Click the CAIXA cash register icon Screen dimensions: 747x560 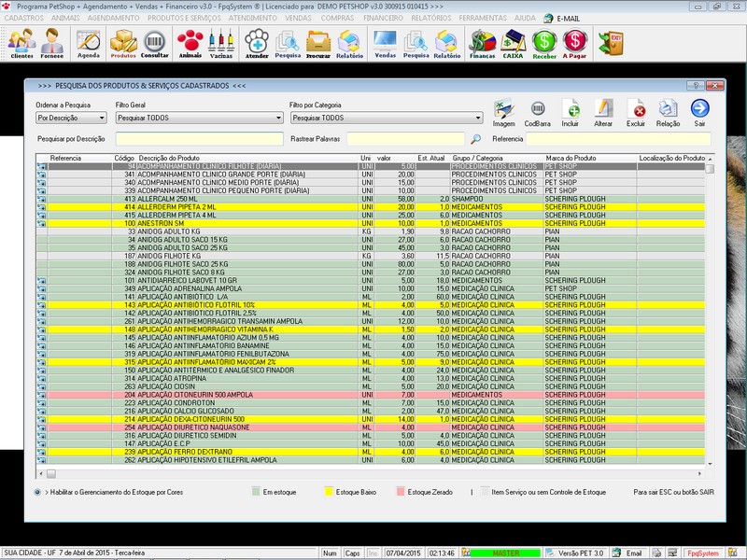click(513, 42)
